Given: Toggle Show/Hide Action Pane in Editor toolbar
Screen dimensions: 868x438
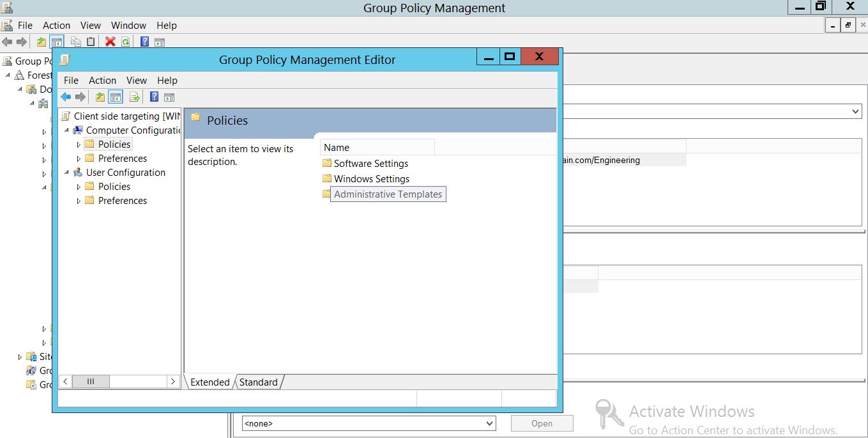Looking at the screenshot, I should pyautogui.click(x=169, y=97).
